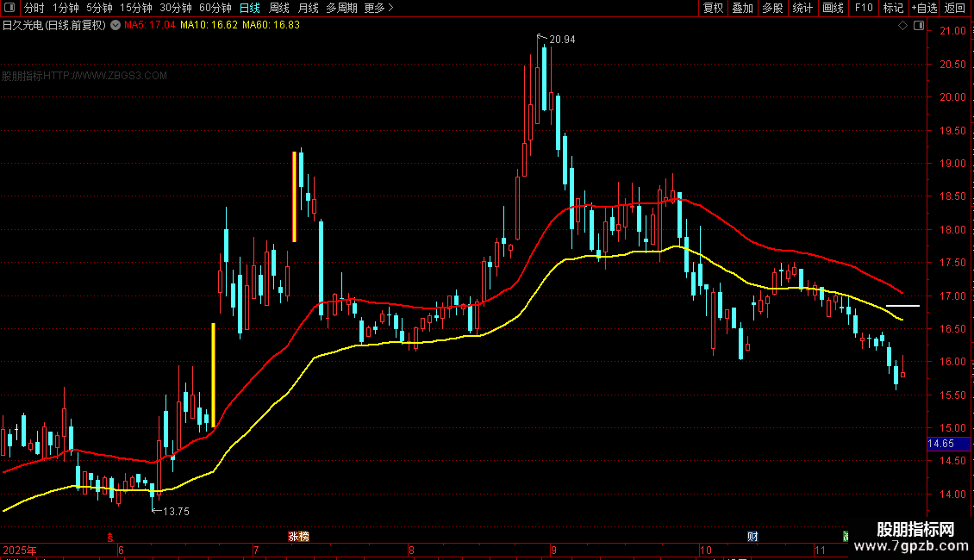Open the 统计 statistics tool
Viewport: 974px width, 560px height.
coord(802,8)
